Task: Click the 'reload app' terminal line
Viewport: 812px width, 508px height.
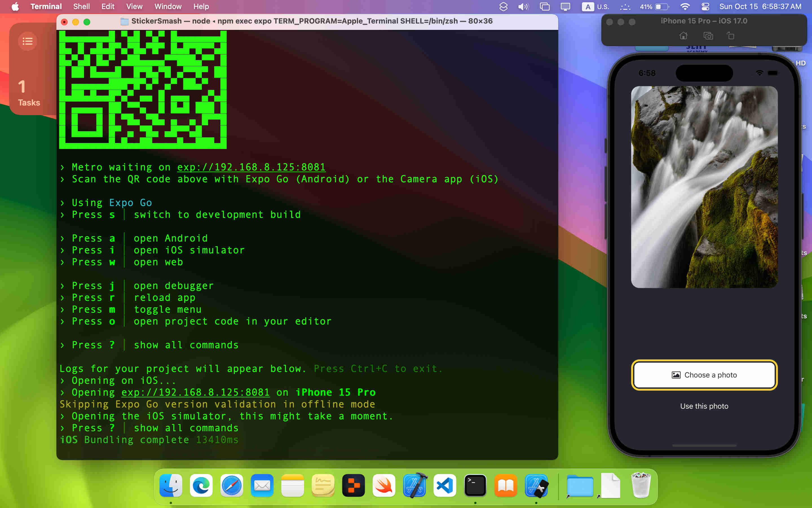Action: coord(128,297)
